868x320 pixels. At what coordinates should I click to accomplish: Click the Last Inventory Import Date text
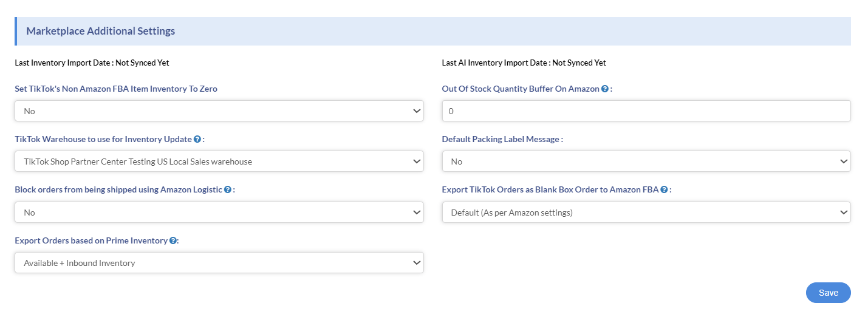92,63
